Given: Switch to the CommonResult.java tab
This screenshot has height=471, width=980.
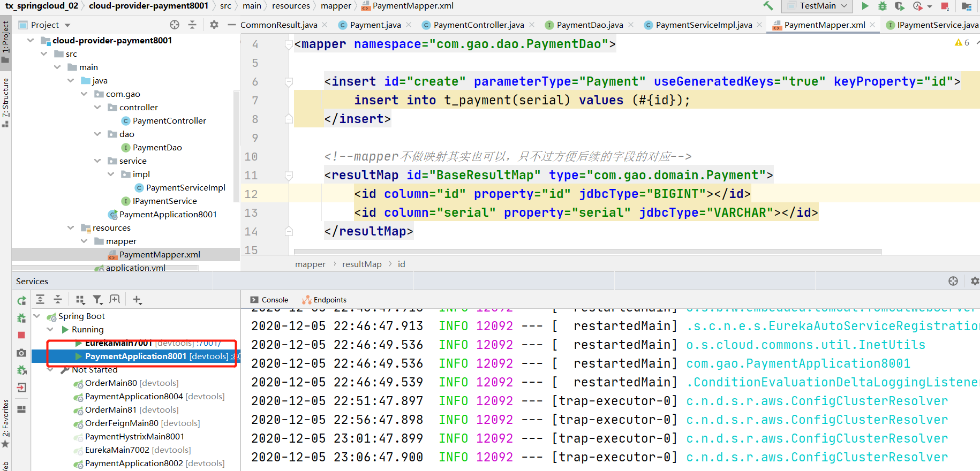Looking at the screenshot, I should (x=279, y=25).
